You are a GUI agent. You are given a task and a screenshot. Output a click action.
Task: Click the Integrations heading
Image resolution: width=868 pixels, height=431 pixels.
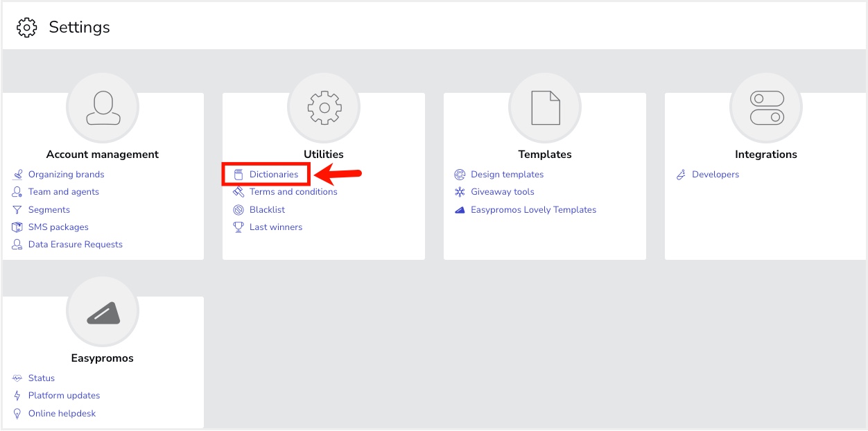[x=766, y=155]
